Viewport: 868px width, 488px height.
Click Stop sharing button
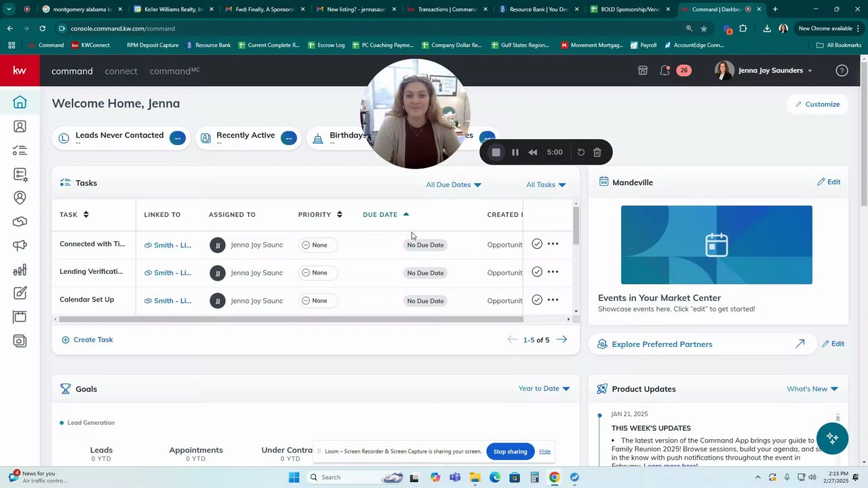click(510, 451)
